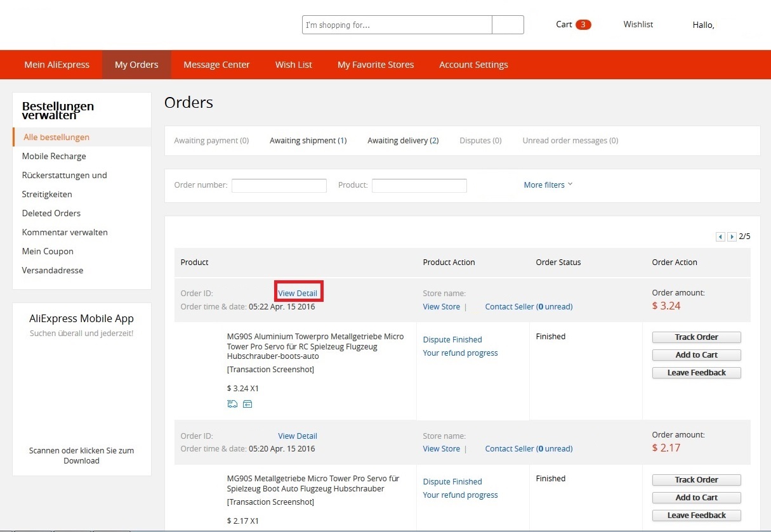Open Kommentar verwalten in sidebar
This screenshot has width=771, height=532.
click(x=65, y=232)
